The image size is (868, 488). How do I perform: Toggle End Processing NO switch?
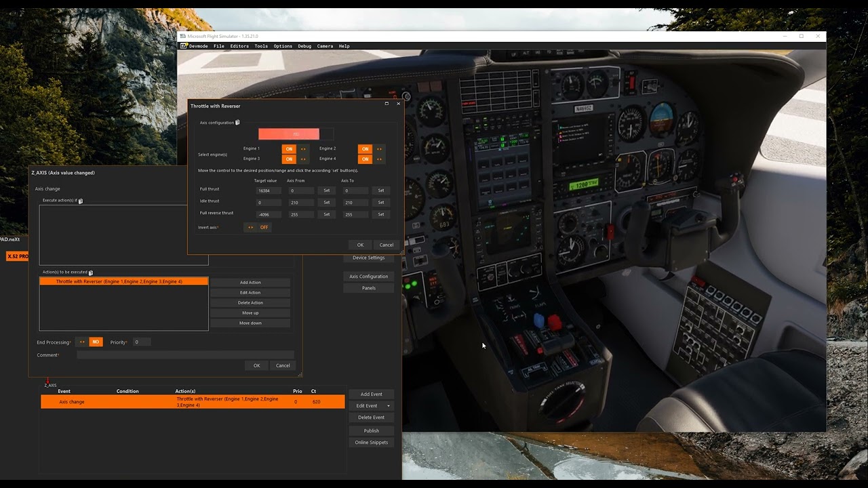click(x=89, y=342)
